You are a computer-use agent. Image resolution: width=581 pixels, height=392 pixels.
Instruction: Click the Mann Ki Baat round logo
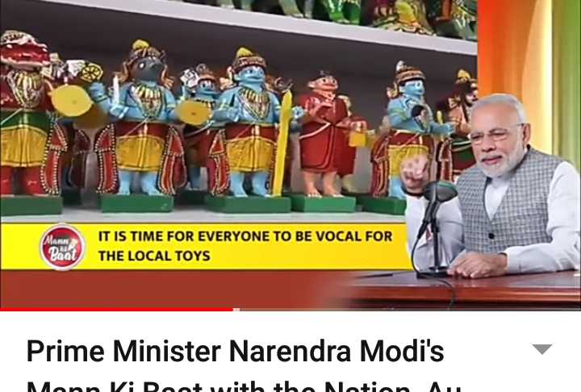point(62,247)
